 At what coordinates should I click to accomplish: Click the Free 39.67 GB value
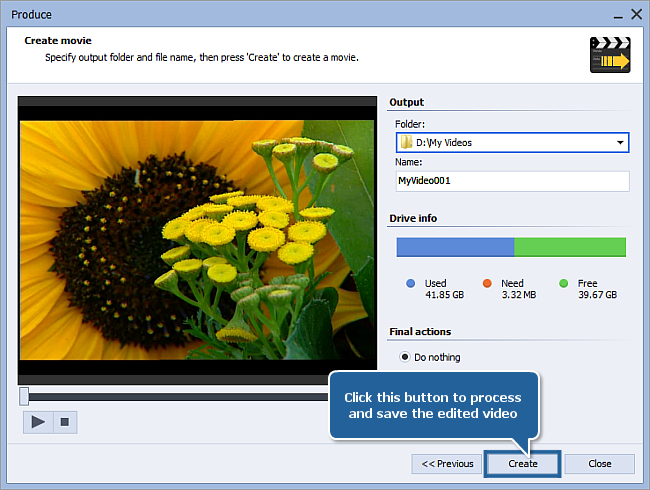pyautogui.click(x=597, y=295)
